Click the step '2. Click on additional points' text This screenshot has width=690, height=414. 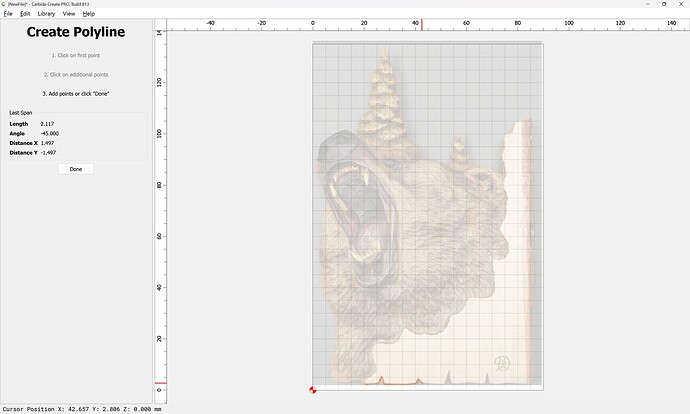click(x=76, y=75)
